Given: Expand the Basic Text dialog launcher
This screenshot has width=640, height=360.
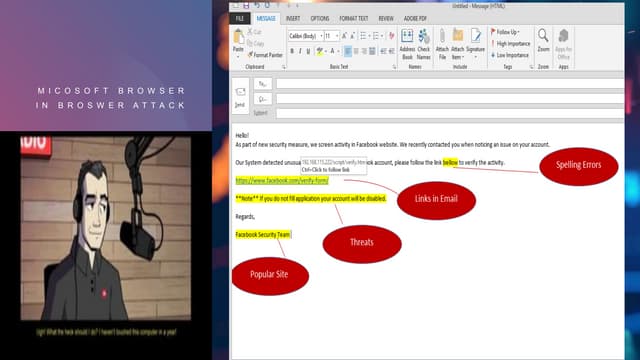Looking at the screenshot, I should click(394, 67).
